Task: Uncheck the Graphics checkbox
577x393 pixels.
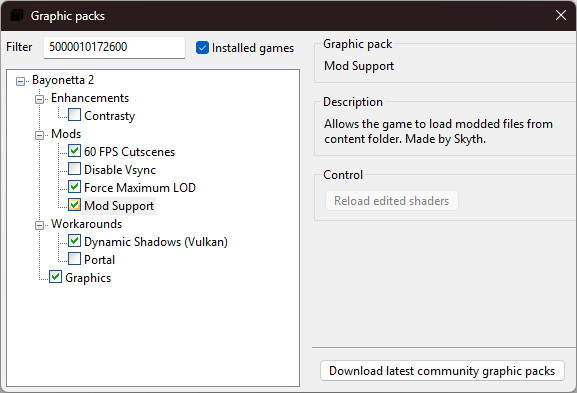Action: pos(56,277)
